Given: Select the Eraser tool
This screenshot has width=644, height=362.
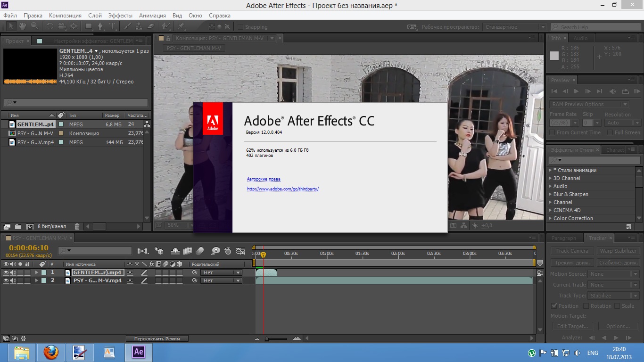Looking at the screenshot, I should tap(151, 26).
